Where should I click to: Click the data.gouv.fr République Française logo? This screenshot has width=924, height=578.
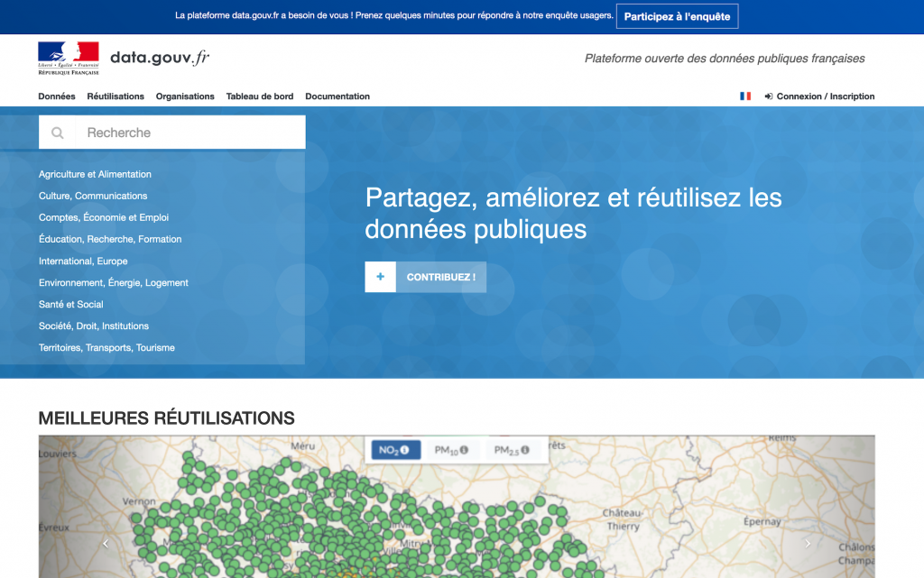[69, 58]
